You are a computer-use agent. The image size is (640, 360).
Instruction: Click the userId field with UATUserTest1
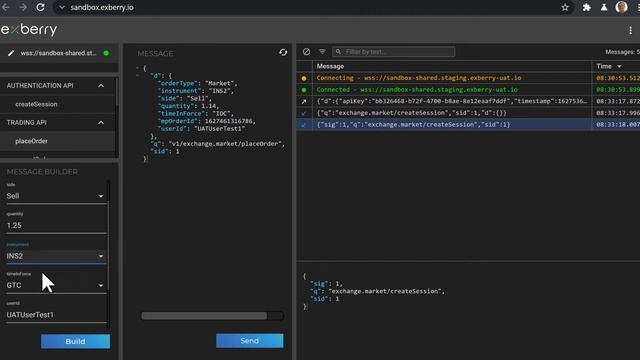click(x=56, y=315)
